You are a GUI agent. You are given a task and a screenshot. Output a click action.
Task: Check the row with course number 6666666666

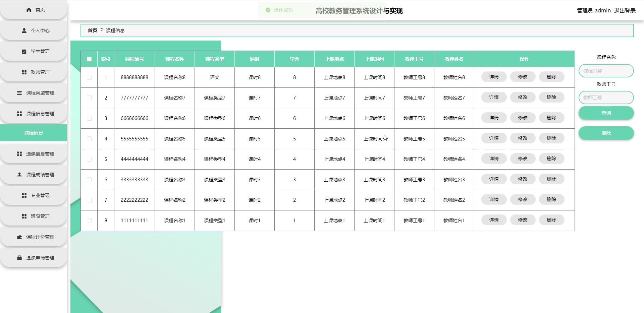click(89, 118)
